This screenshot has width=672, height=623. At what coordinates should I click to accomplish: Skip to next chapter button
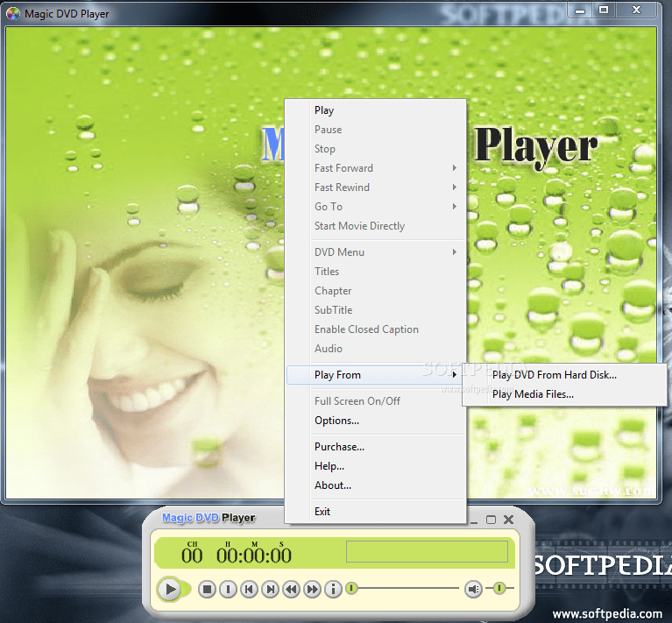(270, 590)
